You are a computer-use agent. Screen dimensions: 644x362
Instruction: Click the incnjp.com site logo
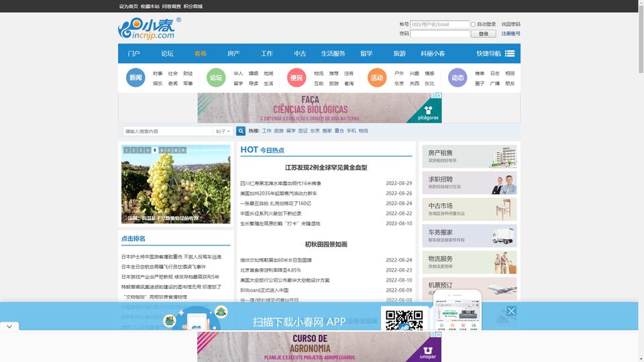[150, 28]
